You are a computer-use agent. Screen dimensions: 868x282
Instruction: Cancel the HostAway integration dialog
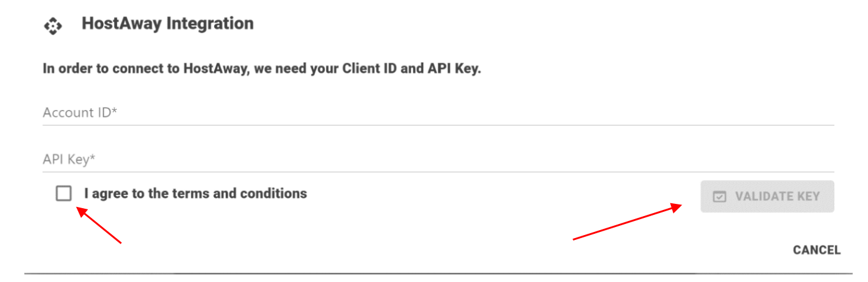point(817,250)
